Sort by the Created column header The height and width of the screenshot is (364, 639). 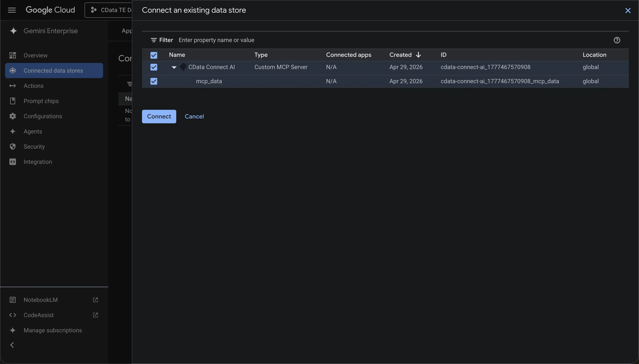tap(400, 55)
